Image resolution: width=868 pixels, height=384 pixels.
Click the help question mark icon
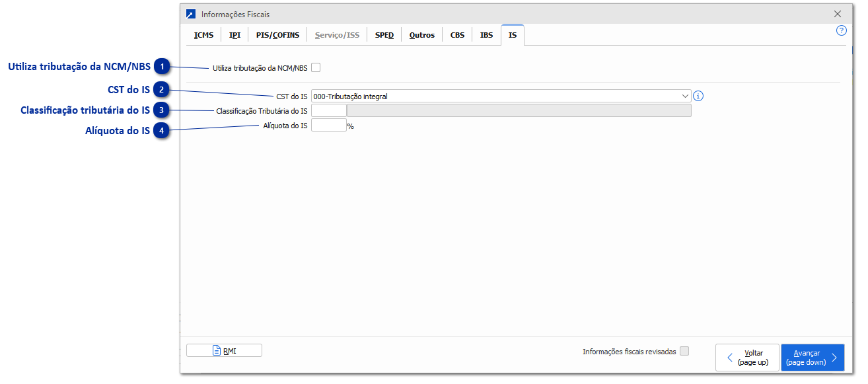click(x=841, y=30)
